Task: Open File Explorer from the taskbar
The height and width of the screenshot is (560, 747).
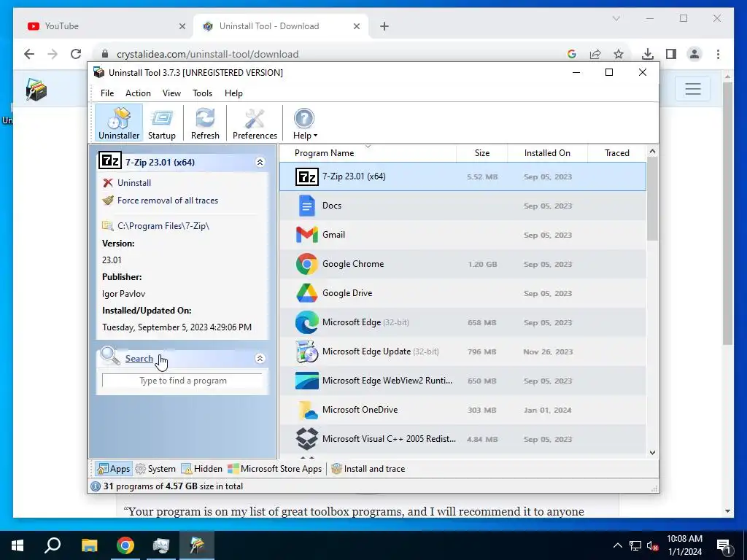Action: tap(89, 545)
